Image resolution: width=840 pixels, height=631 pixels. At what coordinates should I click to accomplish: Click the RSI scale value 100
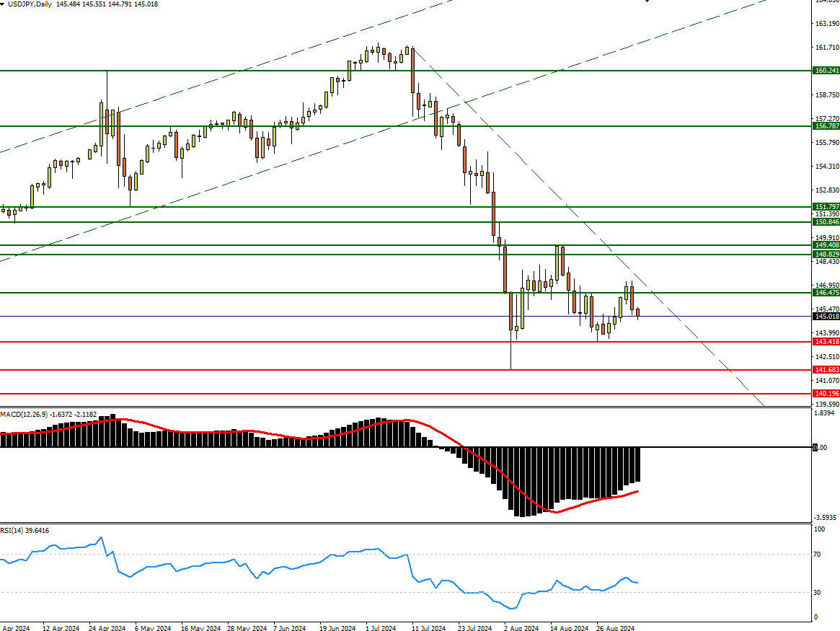[819, 529]
